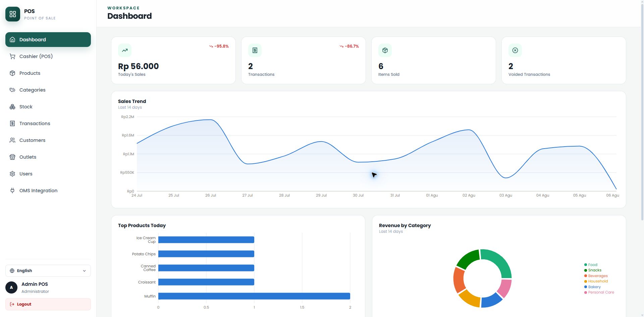The width and height of the screenshot is (644, 317).
Task: Navigate to Categories
Action: pos(48,90)
